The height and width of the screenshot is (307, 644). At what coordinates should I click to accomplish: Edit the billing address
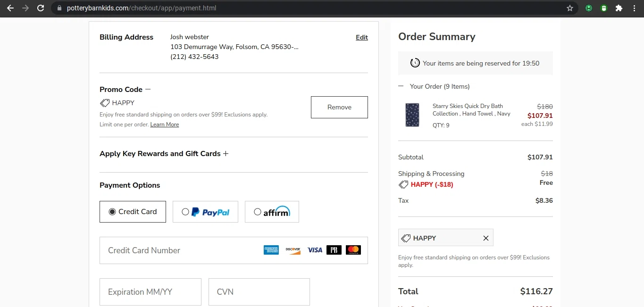point(362,37)
